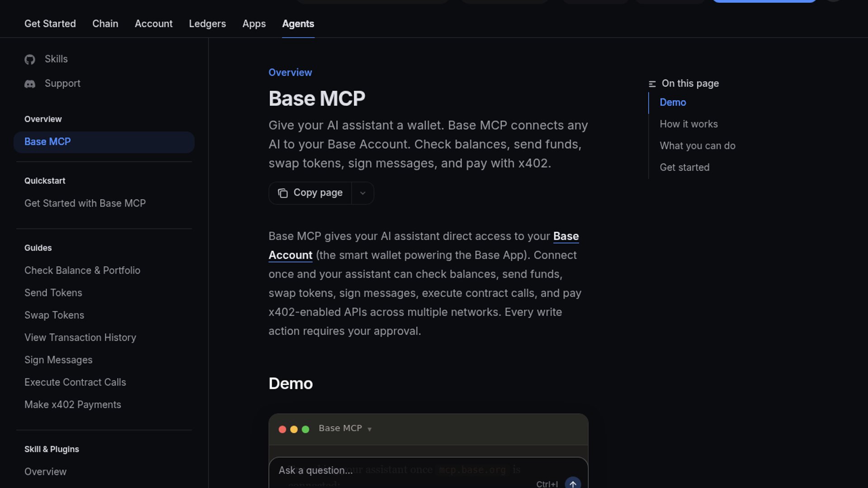Screen dimensions: 868x488
Task: Select the Agents tab
Action: 298,23
